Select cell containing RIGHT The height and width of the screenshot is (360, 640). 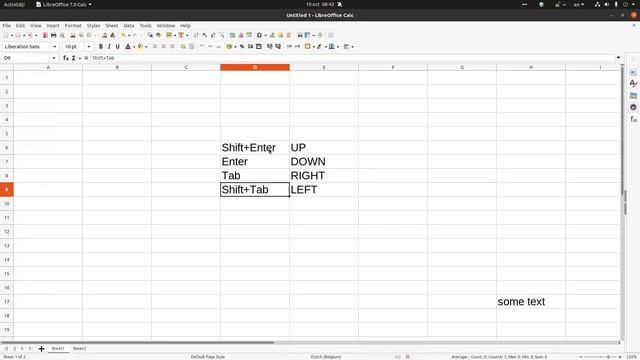324,176
